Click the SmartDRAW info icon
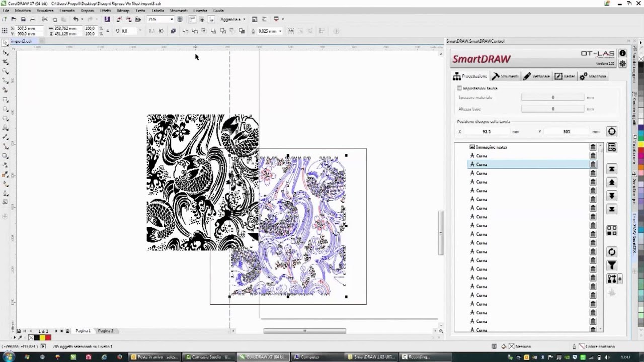644x362 pixels. pos(622,53)
